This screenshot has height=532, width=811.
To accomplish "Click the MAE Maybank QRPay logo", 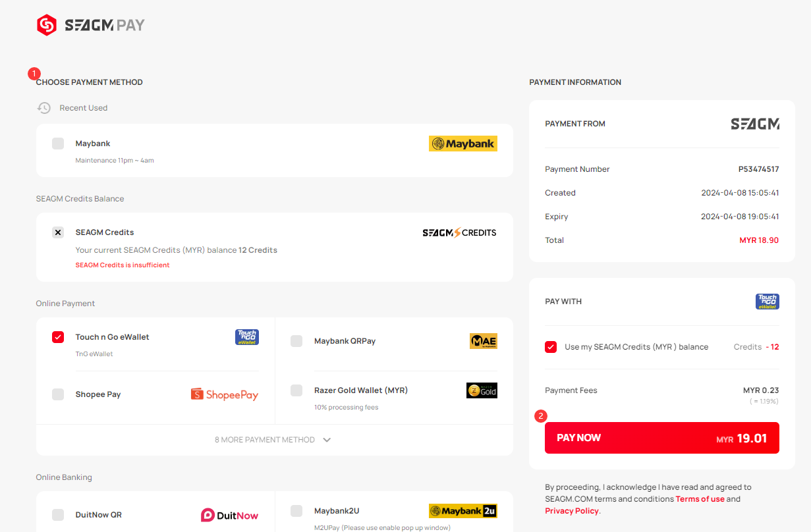I will point(484,341).
